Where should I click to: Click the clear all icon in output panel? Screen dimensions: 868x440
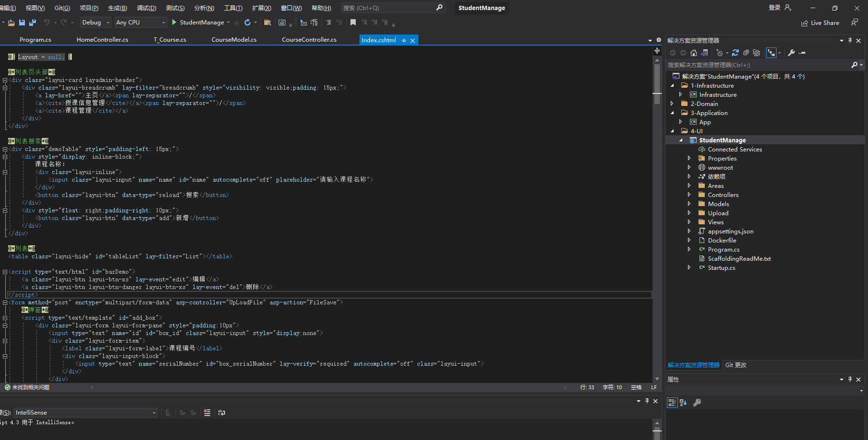click(207, 413)
